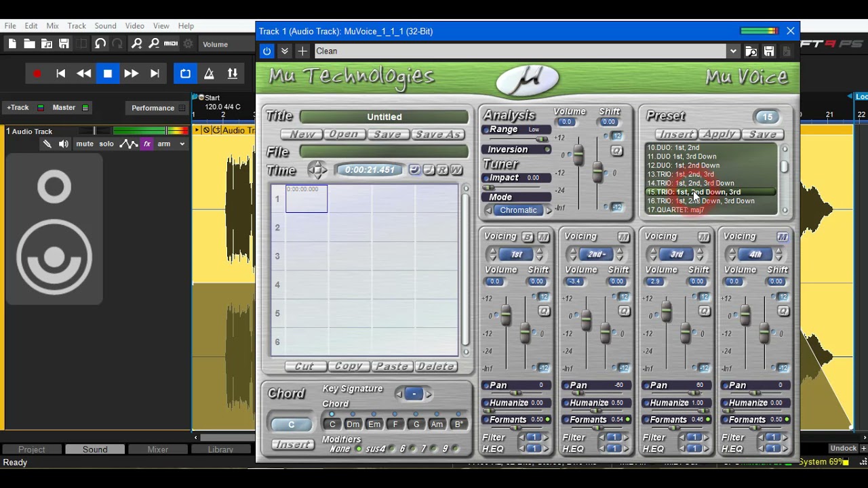Click the Untitled title field
Viewport: 868px width, 488px height.
click(x=384, y=117)
